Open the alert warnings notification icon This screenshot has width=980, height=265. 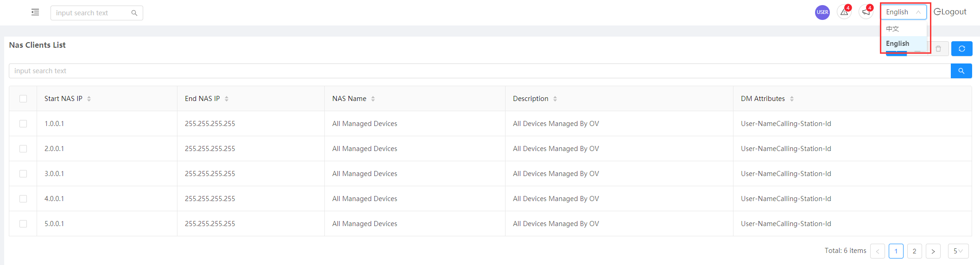844,13
